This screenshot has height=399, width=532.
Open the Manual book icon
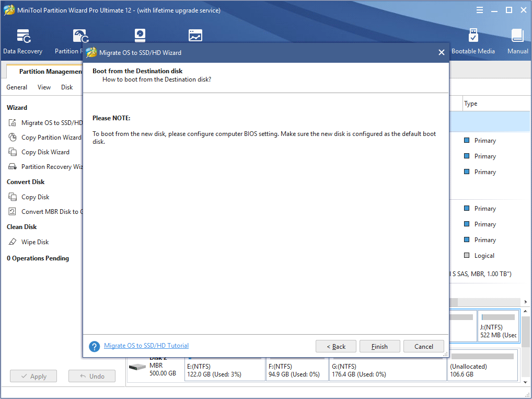(517, 41)
